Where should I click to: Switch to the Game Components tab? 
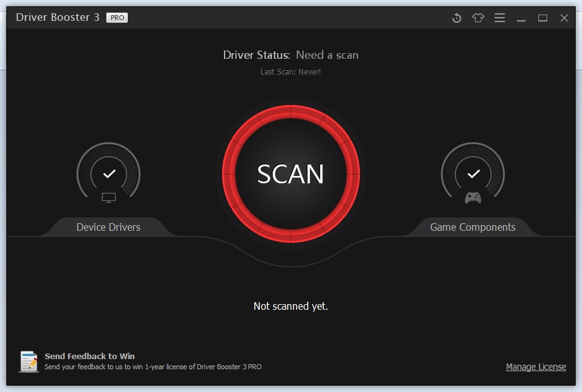tap(473, 227)
